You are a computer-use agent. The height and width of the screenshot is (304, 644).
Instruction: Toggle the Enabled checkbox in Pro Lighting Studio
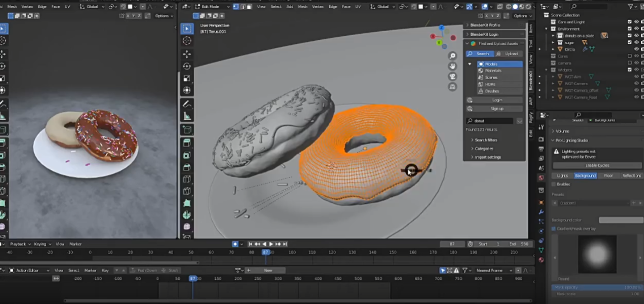click(x=554, y=184)
